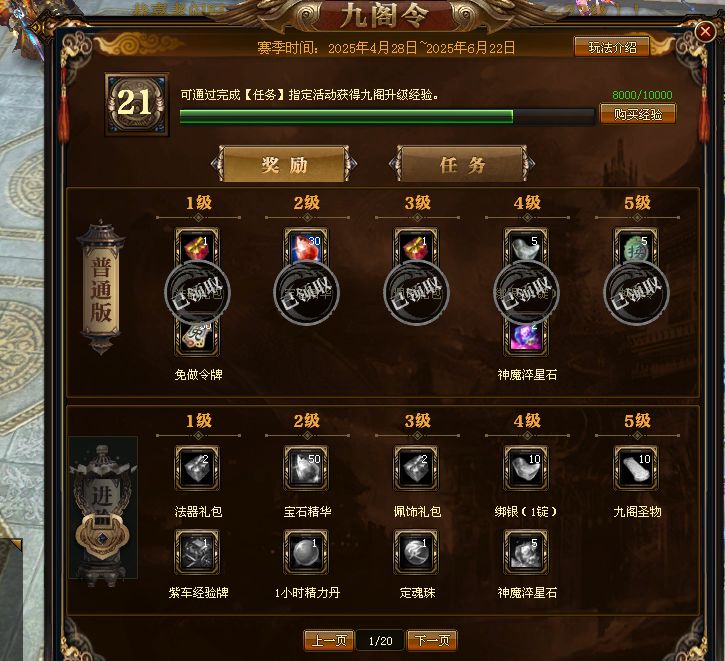Unlock the 进阶版 lantern banner
The width and height of the screenshot is (725, 661).
coord(103,508)
